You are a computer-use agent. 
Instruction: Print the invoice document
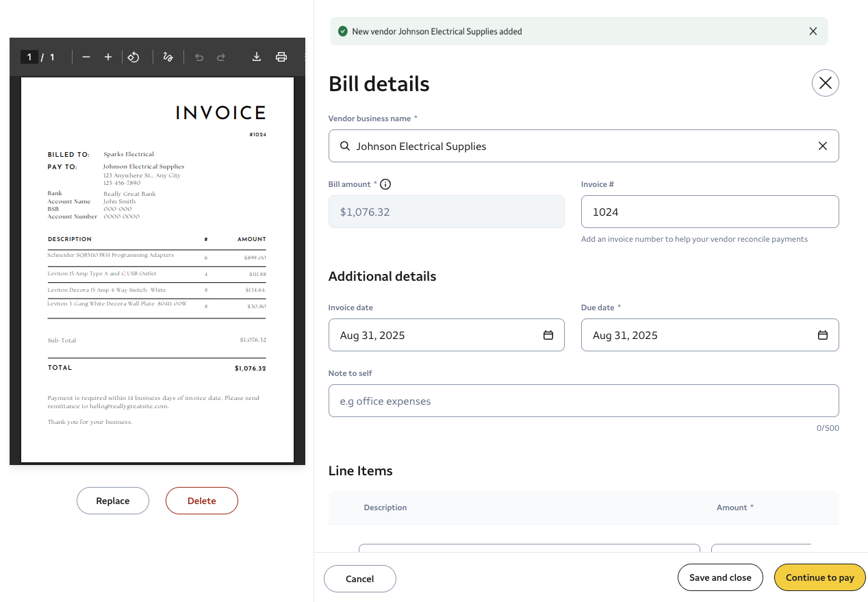pos(281,58)
